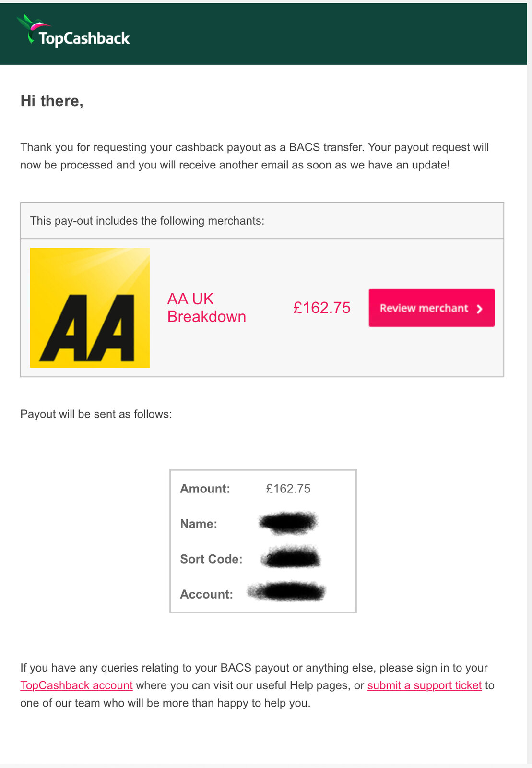The width and height of the screenshot is (532, 768).
Task: Click the redacted Account number
Action: coord(287,592)
